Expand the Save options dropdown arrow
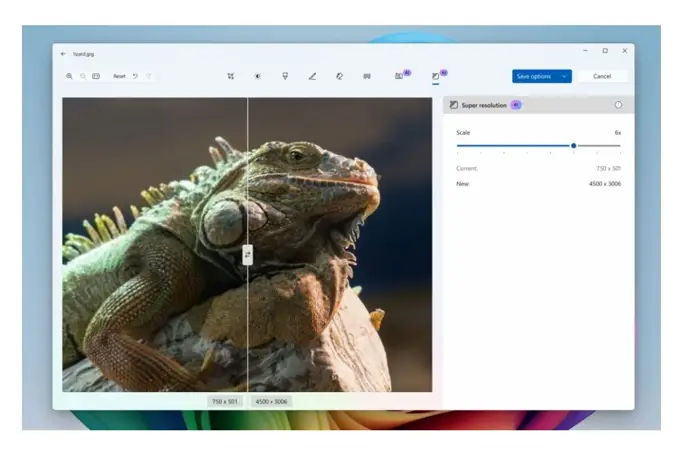 click(564, 76)
